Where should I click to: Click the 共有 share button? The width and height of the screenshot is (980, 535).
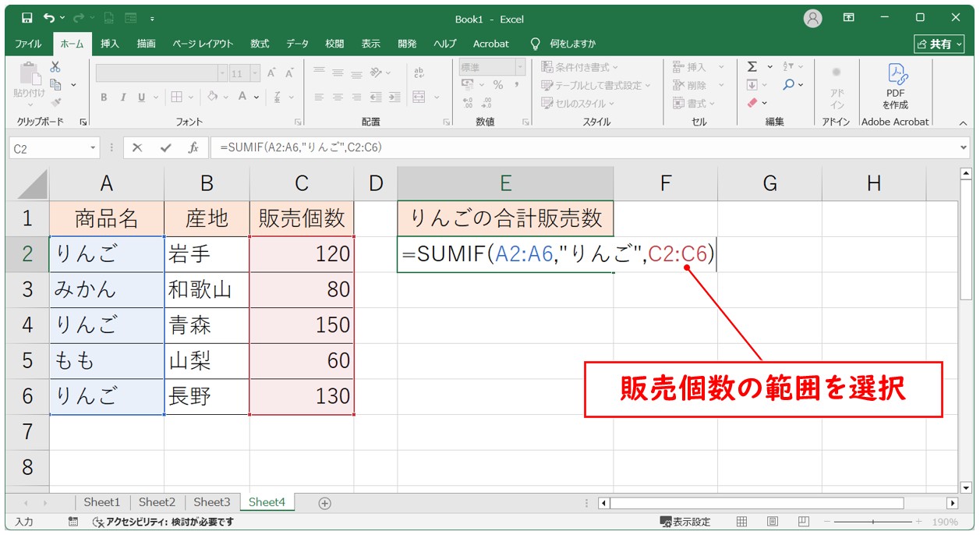939,44
